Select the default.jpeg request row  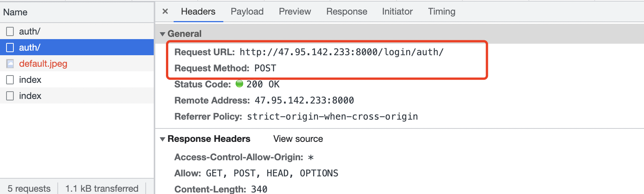click(77, 64)
